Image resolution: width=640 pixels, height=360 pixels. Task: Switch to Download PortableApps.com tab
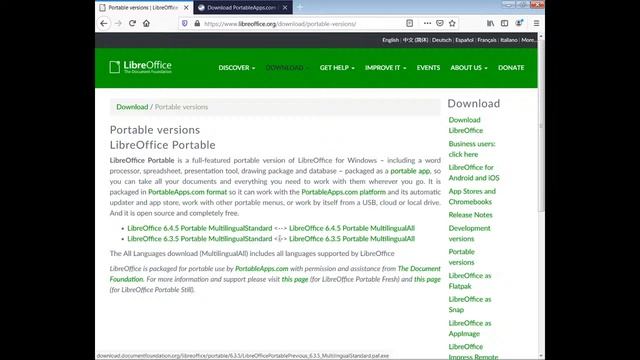click(x=243, y=7)
